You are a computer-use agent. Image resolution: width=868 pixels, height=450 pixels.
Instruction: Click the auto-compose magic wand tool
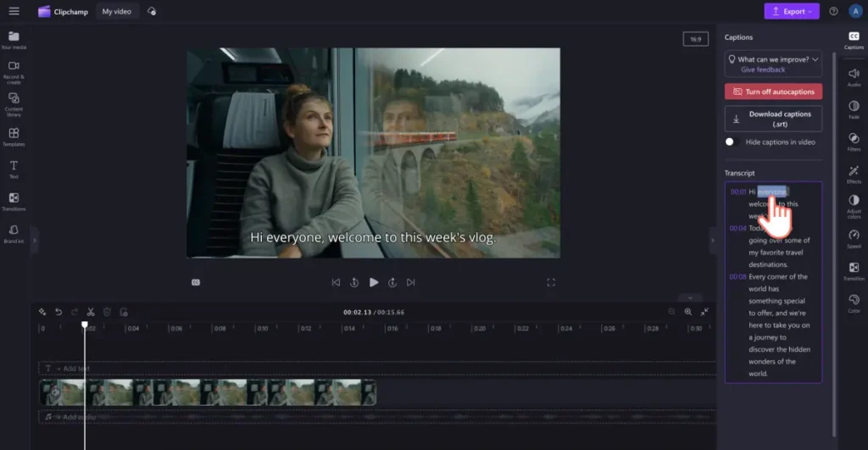tap(42, 312)
